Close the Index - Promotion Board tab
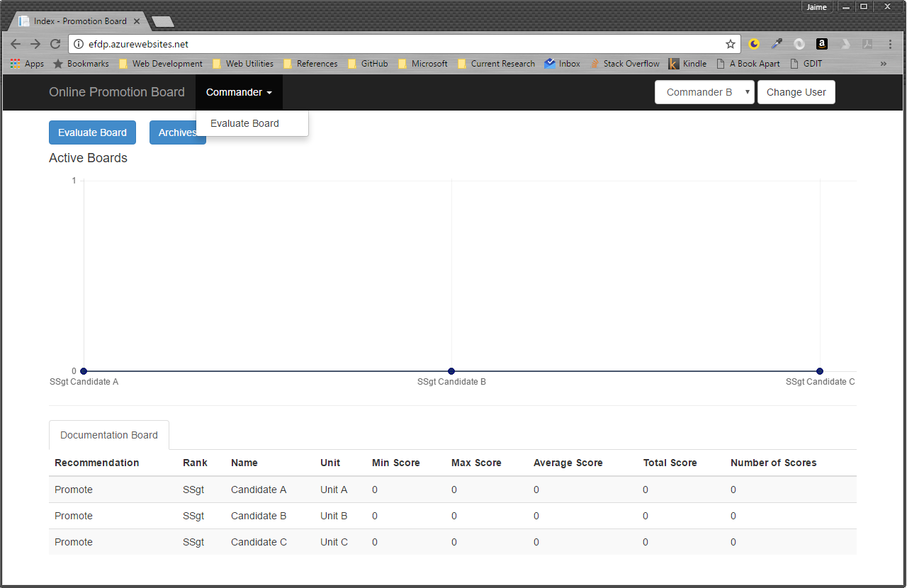907x588 pixels. pos(137,21)
